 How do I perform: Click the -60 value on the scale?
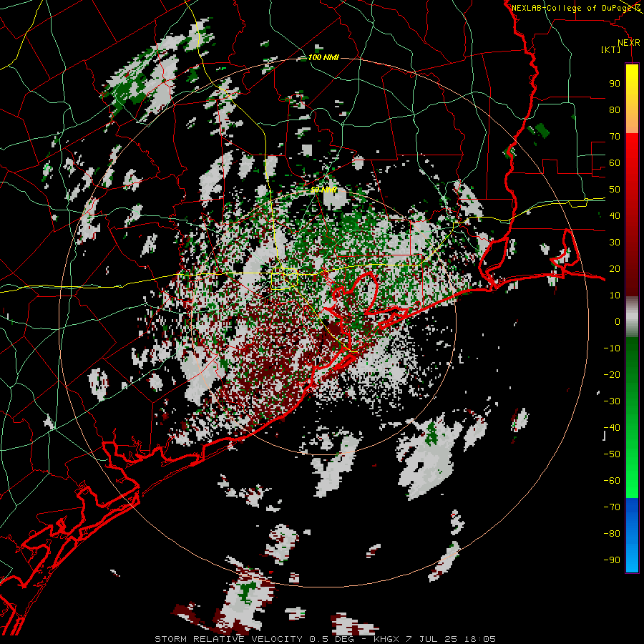pyautogui.click(x=612, y=481)
